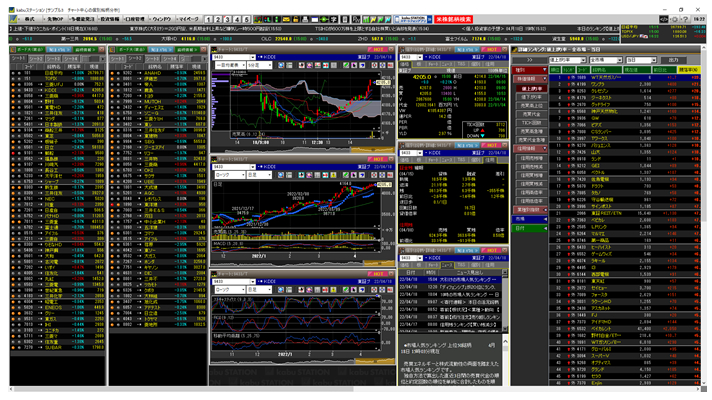Click the black code bracket icon near the clock
This screenshot has height=400, width=712.
(x=664, y=19)
